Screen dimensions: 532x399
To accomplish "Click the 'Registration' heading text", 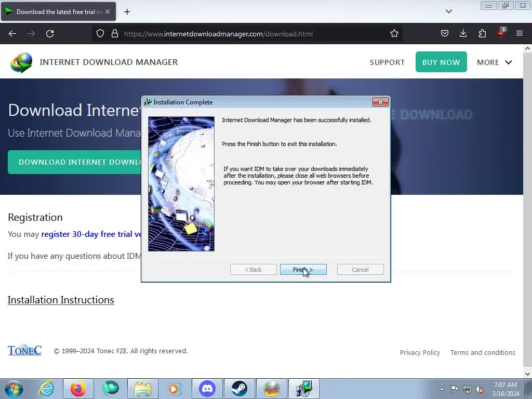I will (x=35, y=217).
